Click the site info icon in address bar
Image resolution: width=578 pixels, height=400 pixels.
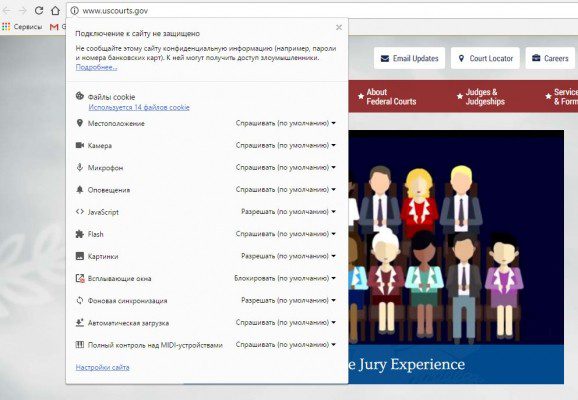tap(74, 11)
